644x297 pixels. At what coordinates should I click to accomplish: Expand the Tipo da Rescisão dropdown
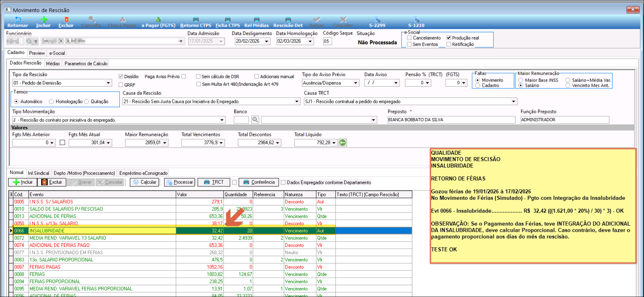click(108, 83)
